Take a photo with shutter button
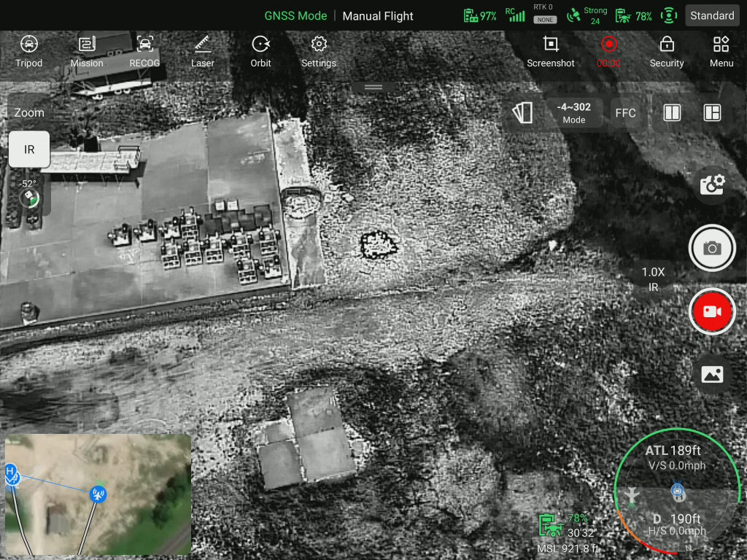The height and width of the screenshot is (560, 747). point(712,249)
